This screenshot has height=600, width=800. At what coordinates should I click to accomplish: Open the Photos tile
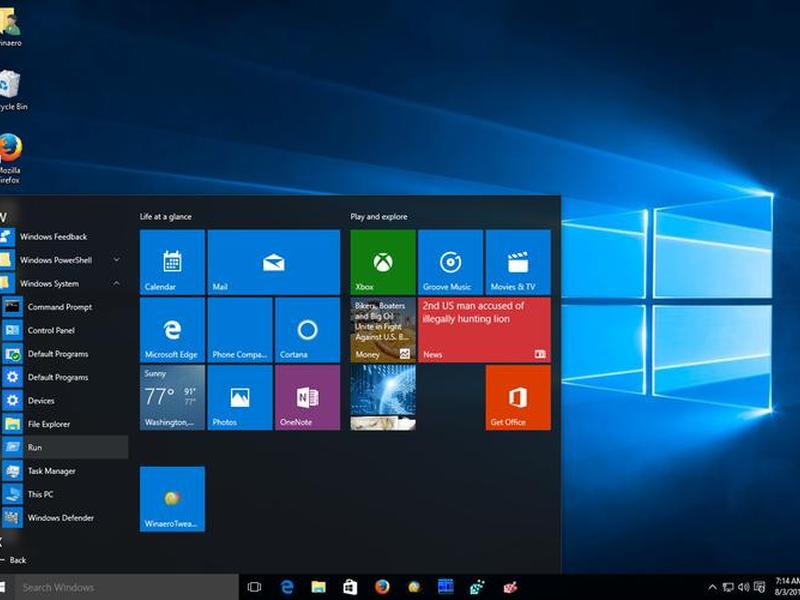click(x=240, y=397)
